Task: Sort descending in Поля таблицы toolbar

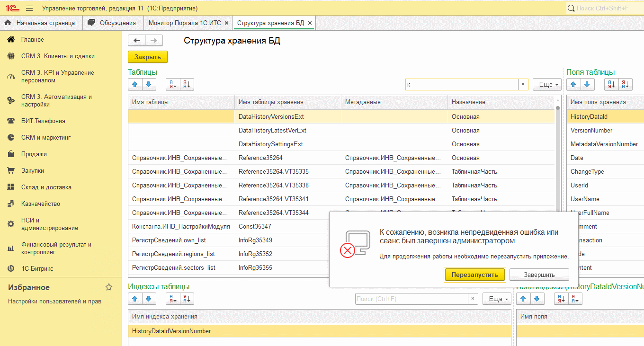Action: pyautogui.click(x=626, y=85)
